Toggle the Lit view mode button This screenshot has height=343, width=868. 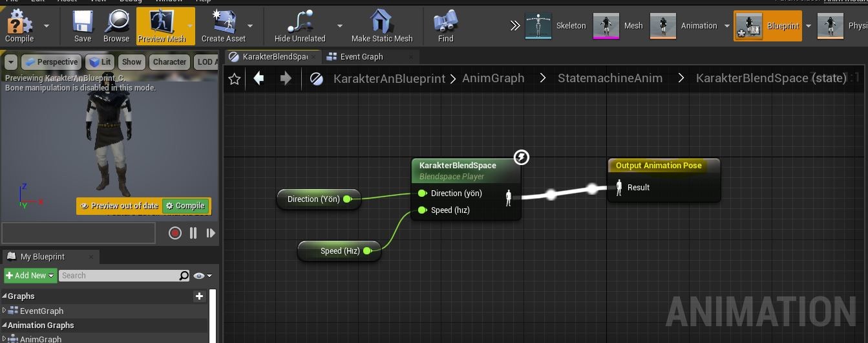(100, 62)
